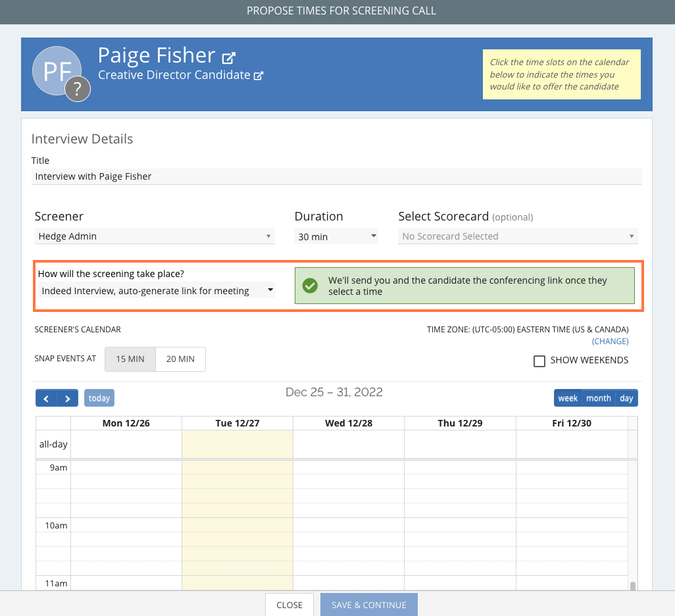Switch the calendar to day view
The height and width of the screenshot is (616, 675).
tap(626, 398)
